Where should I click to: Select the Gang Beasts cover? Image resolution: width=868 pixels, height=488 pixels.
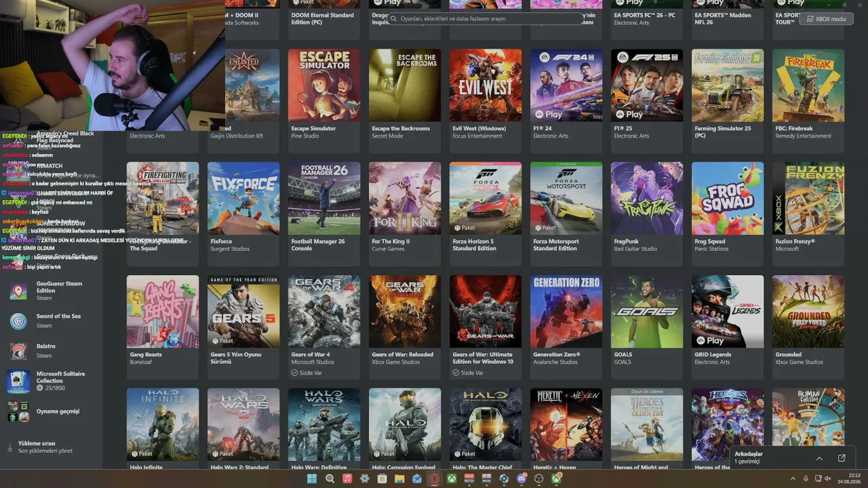(163, 312)
